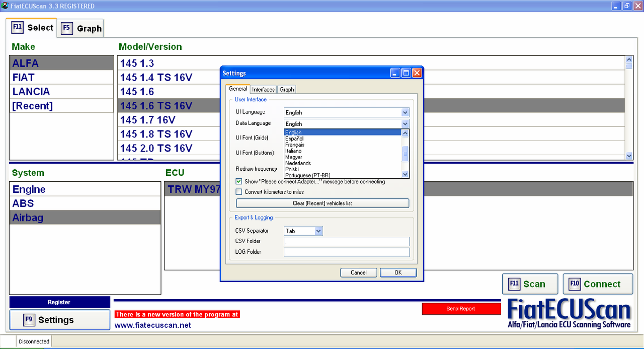Toggle 'Please connect Adapter' message checkbox
This screenshot has width=644, height=349.
[x=239, y=181]
